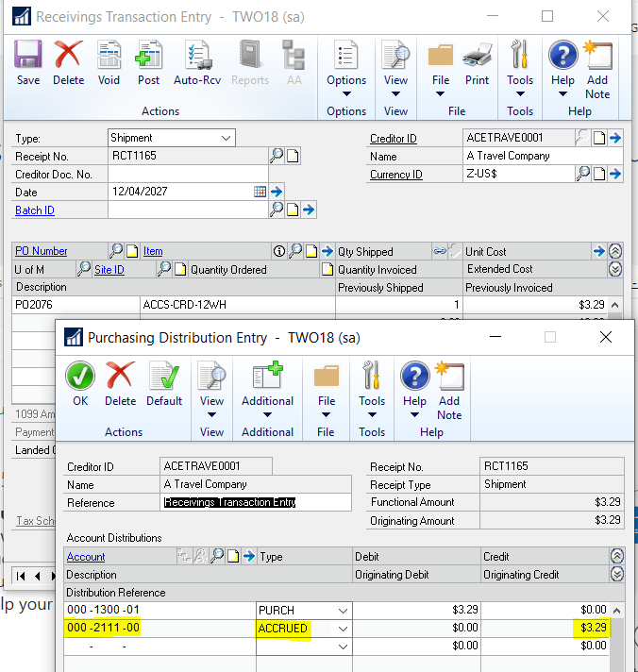Select the 000-2111-00 account row
The image size is (638, 672).
pyautogui.click(x=104, y=629)
